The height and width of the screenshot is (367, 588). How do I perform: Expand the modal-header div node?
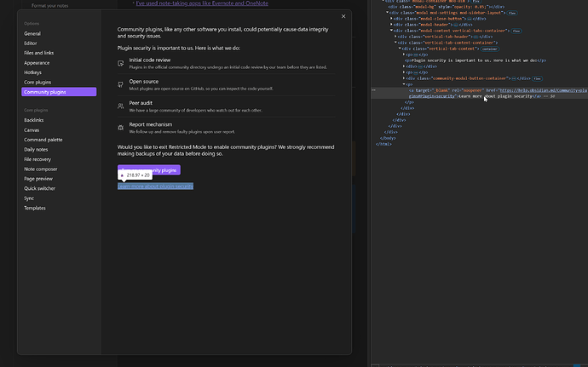(394, 24)
